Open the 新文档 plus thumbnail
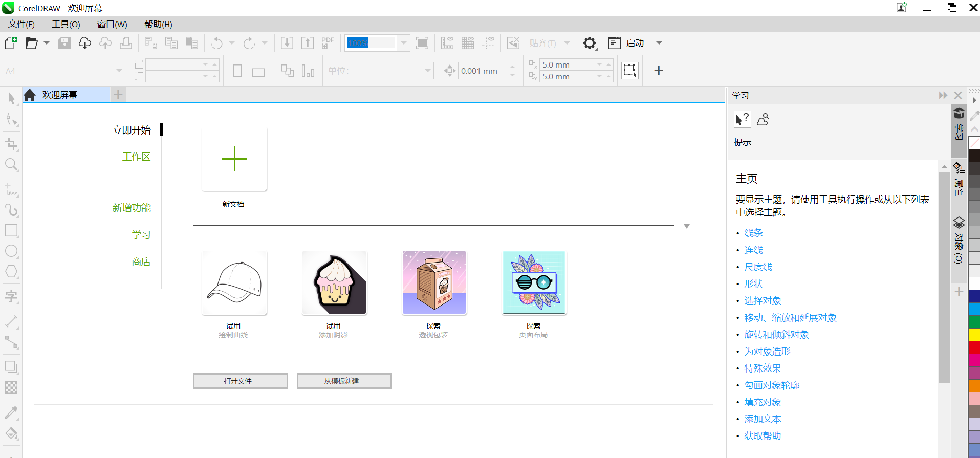This screenshot has width=980, height=458. point(234,159)
